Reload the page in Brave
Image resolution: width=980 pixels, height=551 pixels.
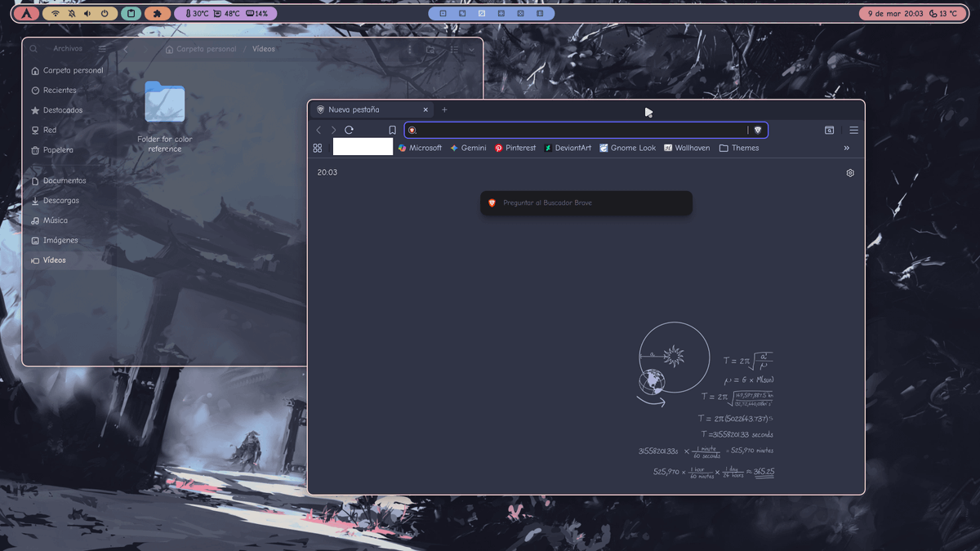(349, 130)
